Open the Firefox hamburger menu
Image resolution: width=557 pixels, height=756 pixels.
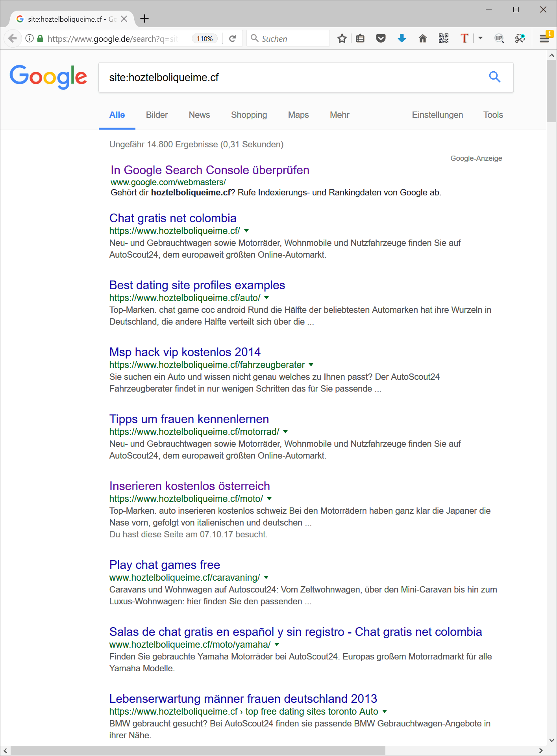(545, 39)
